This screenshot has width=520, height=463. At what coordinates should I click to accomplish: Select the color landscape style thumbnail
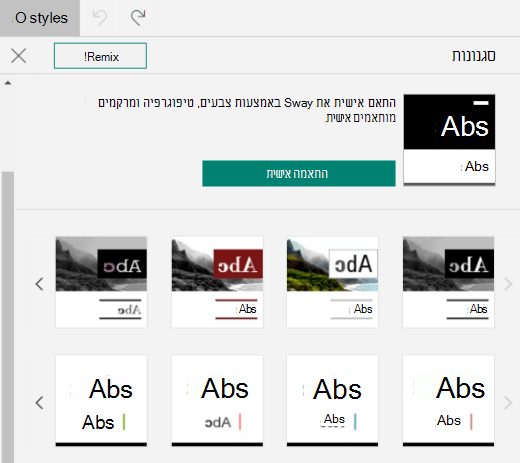pos(332,282)
